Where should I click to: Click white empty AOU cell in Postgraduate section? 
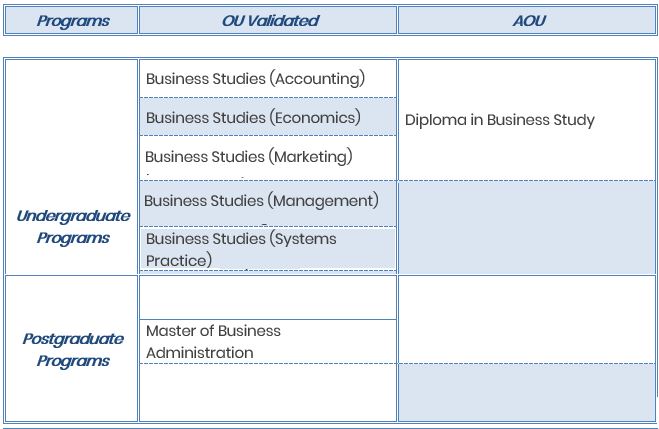526,319
